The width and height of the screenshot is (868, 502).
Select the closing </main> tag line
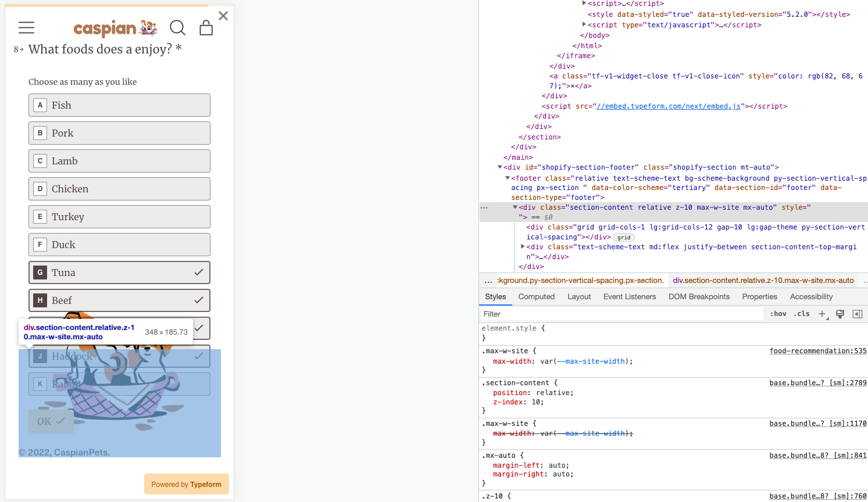(x=518, y=157)
